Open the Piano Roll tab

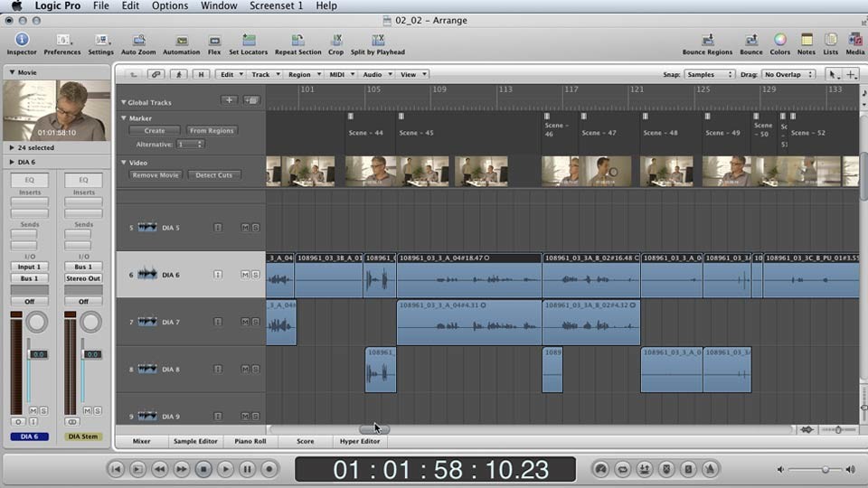click(250, 441)
